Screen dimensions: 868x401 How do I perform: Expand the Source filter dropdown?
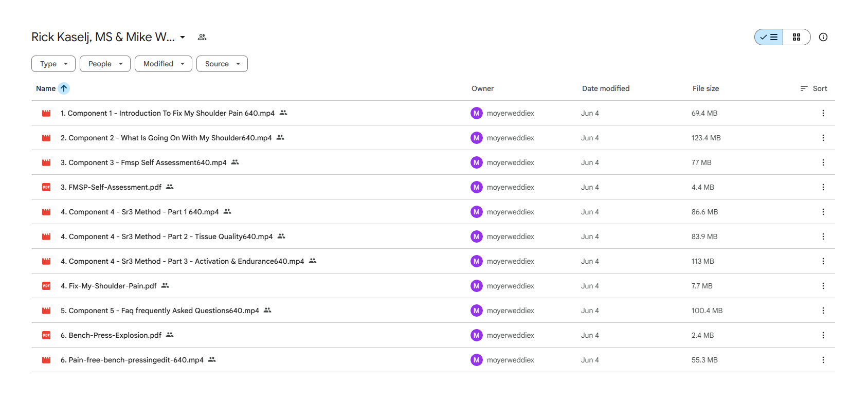click(222, 64)
